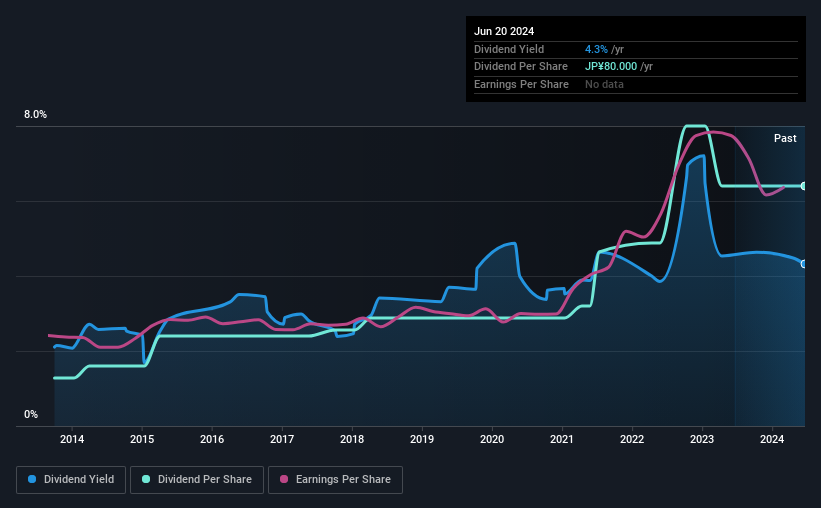Toggle the Earnings Per Share legend button
The height and width of the screenshot is (508, 821).
pyautogui.click(x=335, y=480)
